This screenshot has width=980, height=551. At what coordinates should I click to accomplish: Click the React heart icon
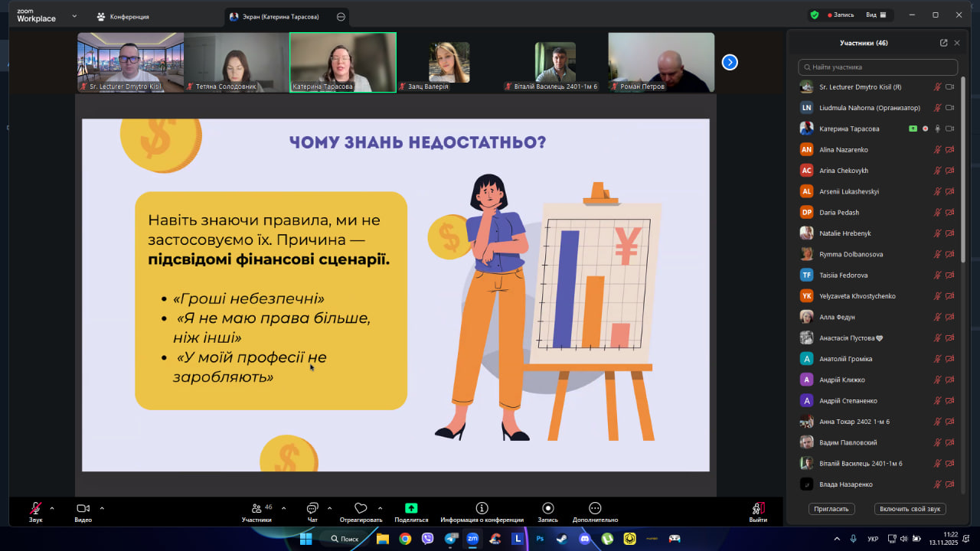(x=361, y=509)
